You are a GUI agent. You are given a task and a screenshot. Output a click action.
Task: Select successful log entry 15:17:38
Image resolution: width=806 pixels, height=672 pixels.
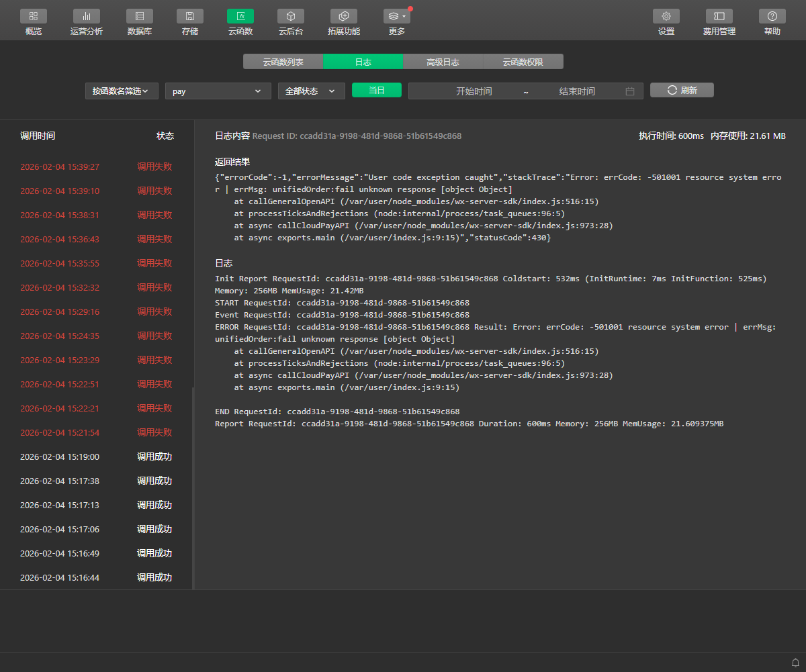point(97,481)
